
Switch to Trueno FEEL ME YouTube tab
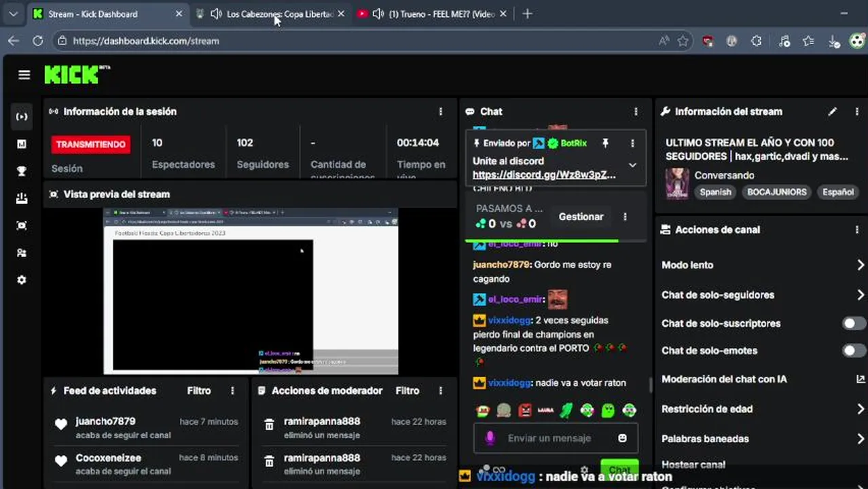tap(432, 14)
